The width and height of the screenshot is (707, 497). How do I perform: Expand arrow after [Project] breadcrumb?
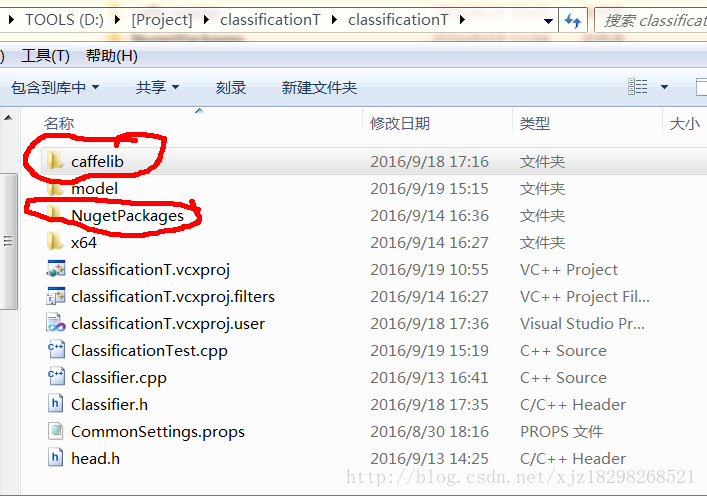click(207, 20)
